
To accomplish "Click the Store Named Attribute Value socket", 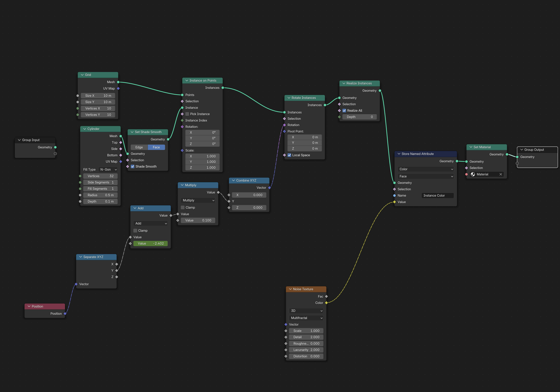I will point(394,202).
